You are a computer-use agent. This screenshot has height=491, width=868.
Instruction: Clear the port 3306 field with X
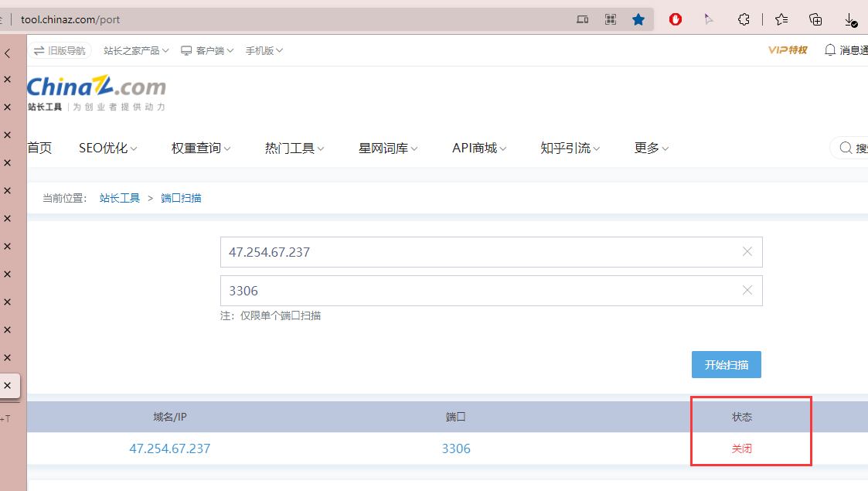point(747,291)
